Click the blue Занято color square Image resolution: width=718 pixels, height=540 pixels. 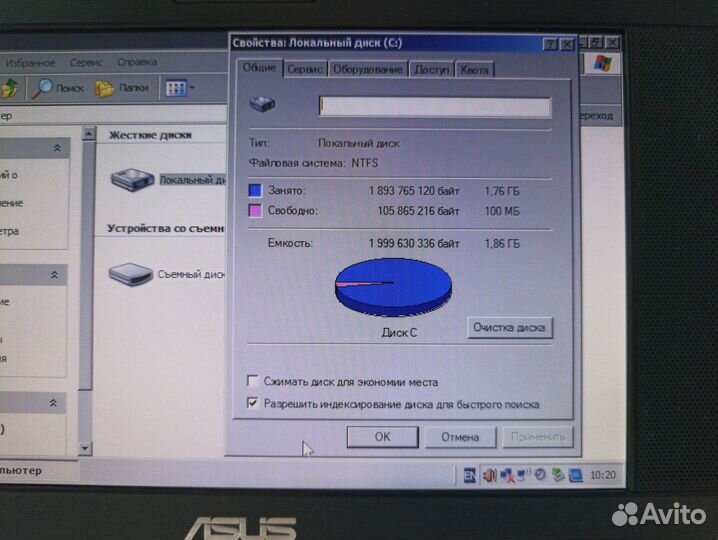pyautogui.click(x=255, y=190)
